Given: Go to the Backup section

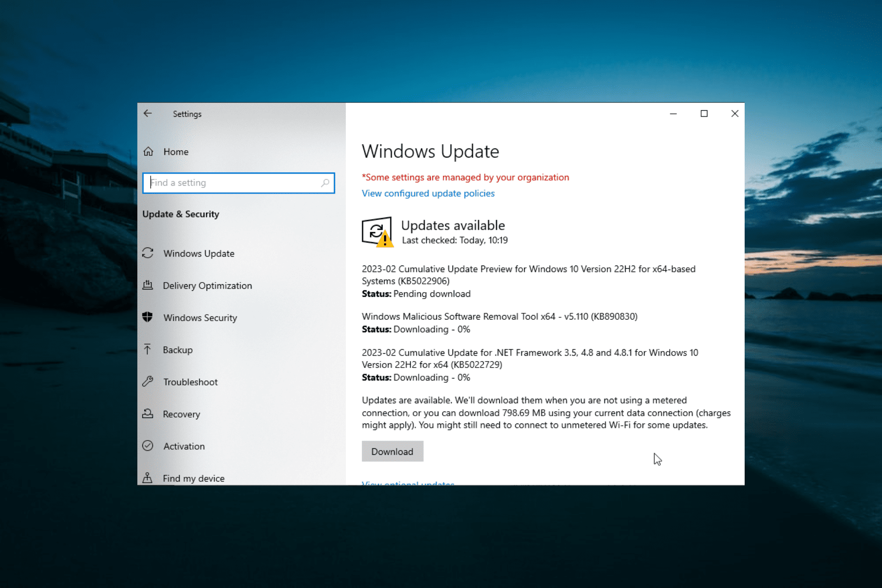Looking at the screenshot, I should [x=178, y=350].
